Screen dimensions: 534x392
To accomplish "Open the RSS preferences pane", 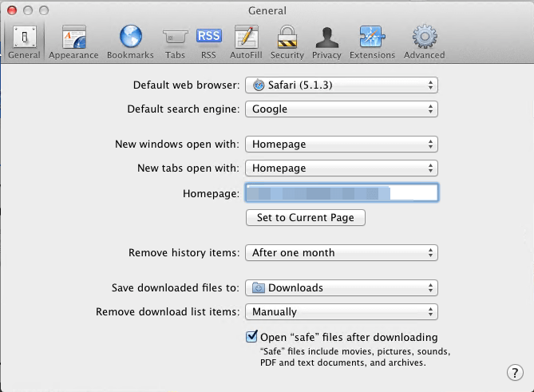I will coord(208,42).
